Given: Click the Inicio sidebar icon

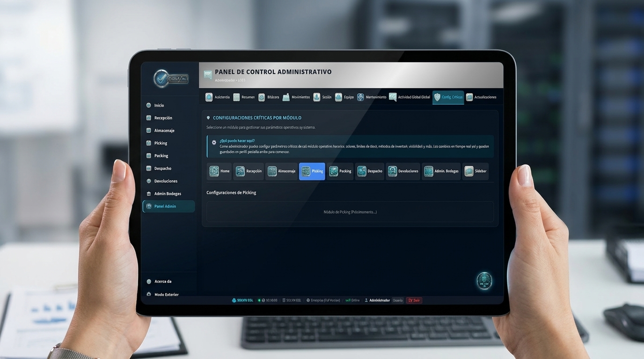Looking at the screenshot, I should point(149,106).
